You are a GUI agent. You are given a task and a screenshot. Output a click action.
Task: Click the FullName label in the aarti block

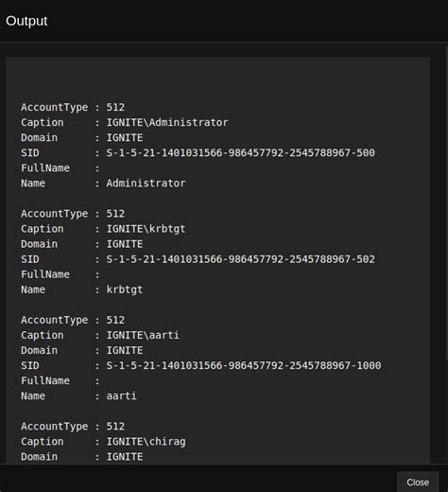[x=45, y=380]
